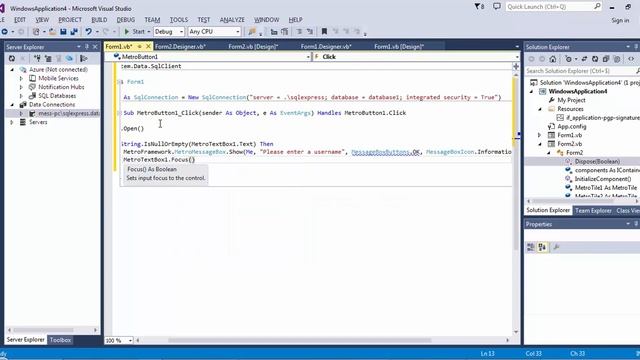
Task: Toggle pin on Form1.vb tab
Action: pos(140,47)
